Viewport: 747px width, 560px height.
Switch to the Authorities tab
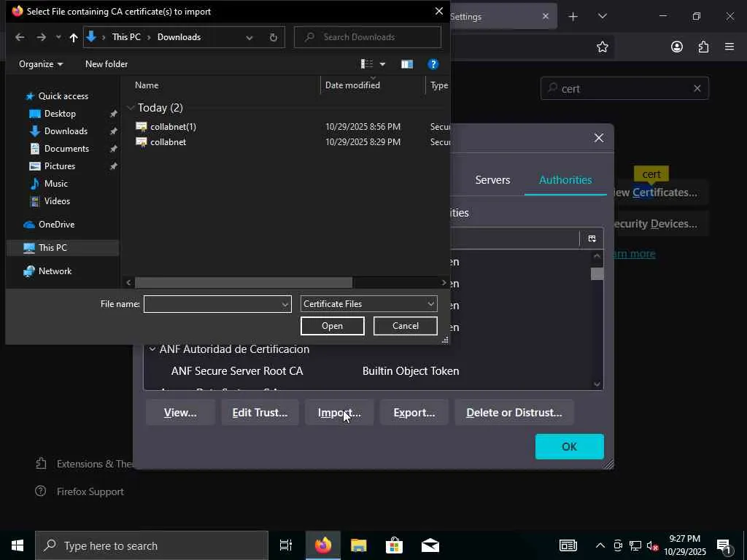click(565, 180)
